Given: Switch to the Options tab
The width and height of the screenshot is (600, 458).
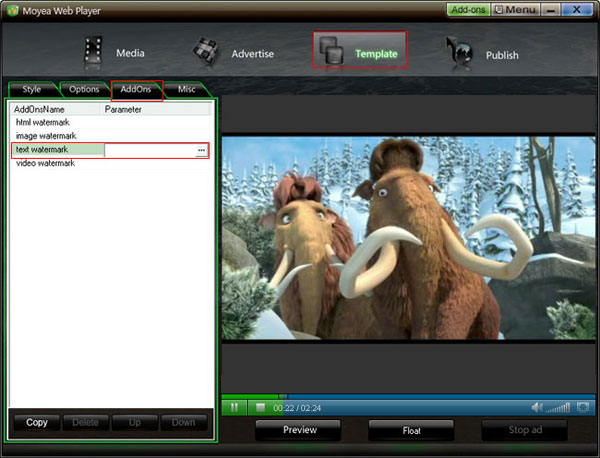Looking at the screenshot, I should pos(84,90).
